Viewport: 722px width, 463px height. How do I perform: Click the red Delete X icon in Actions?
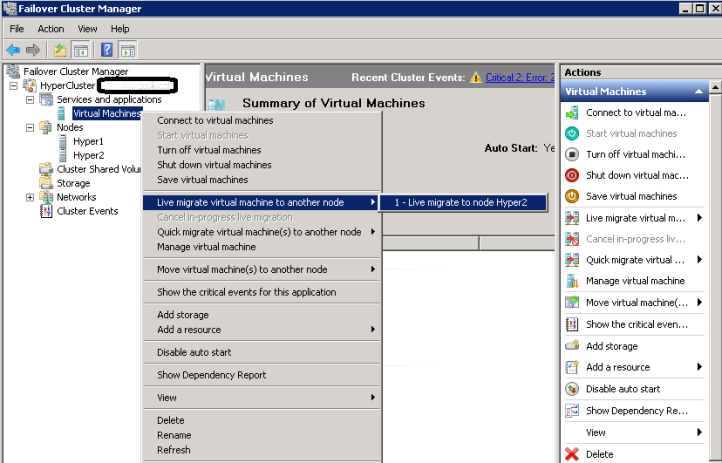[572, 454]
